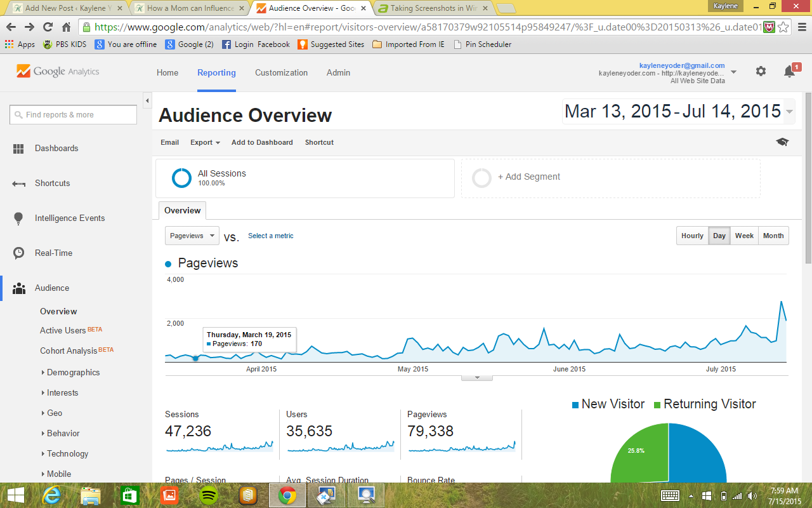Open the date range picker dropdown
Screen dimensions: 812x508
point(789,112)
